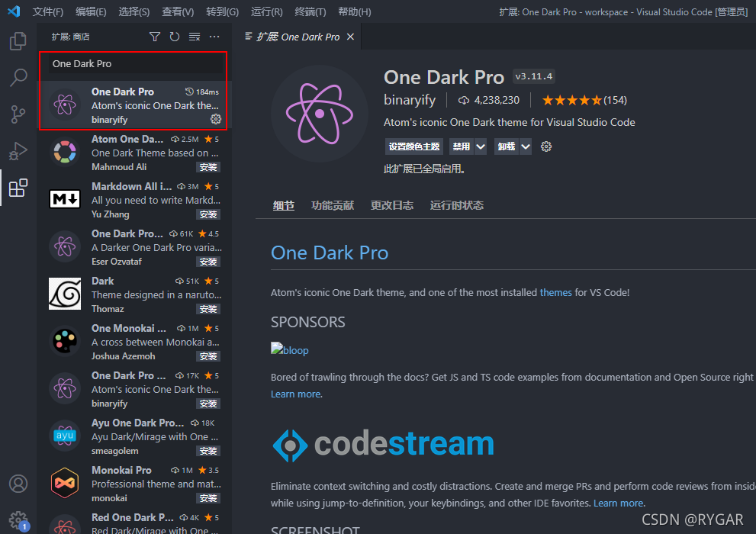
Task: Click the gear on One Dark Pro list item
Action: click(x=216, y=119)
